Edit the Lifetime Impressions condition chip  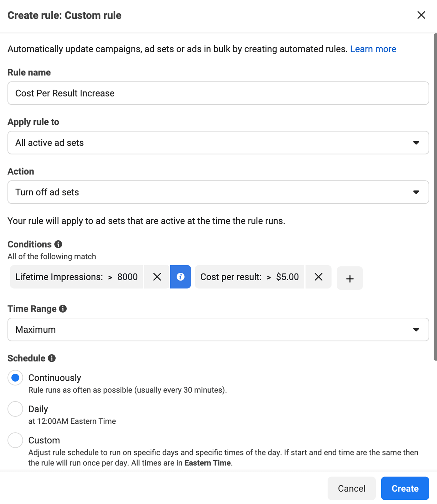[x=76, y=277]
